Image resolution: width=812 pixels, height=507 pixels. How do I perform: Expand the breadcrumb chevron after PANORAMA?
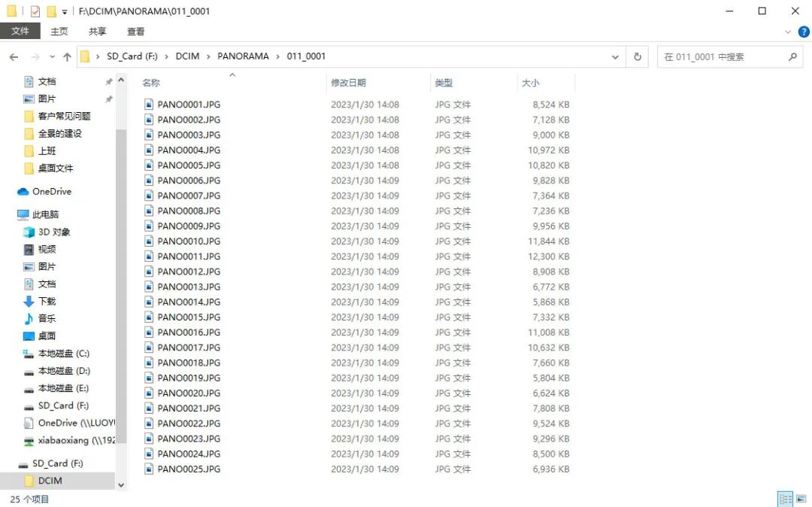278,56
